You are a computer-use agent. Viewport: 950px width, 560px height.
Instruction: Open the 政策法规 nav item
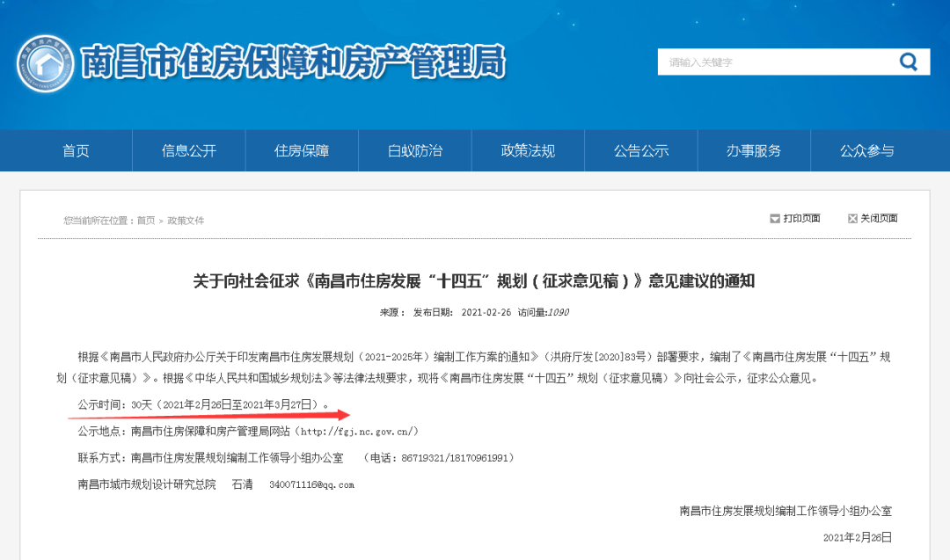[528, 150]
